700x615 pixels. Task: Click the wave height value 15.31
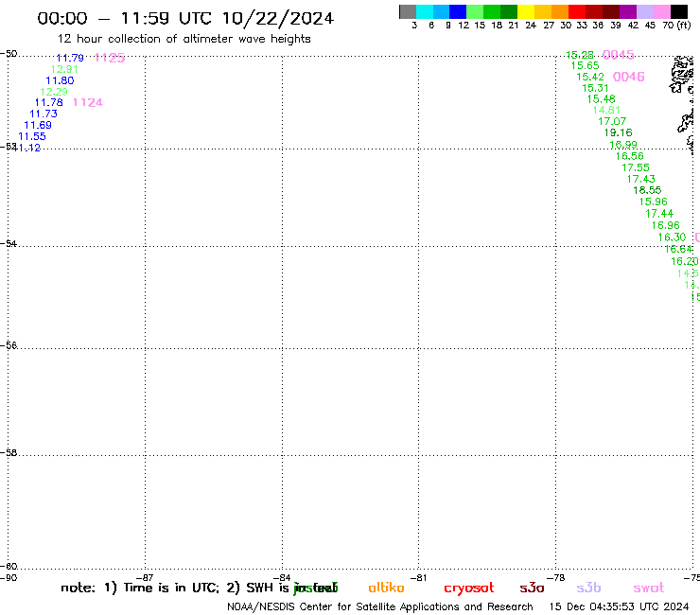pos(596,88)
